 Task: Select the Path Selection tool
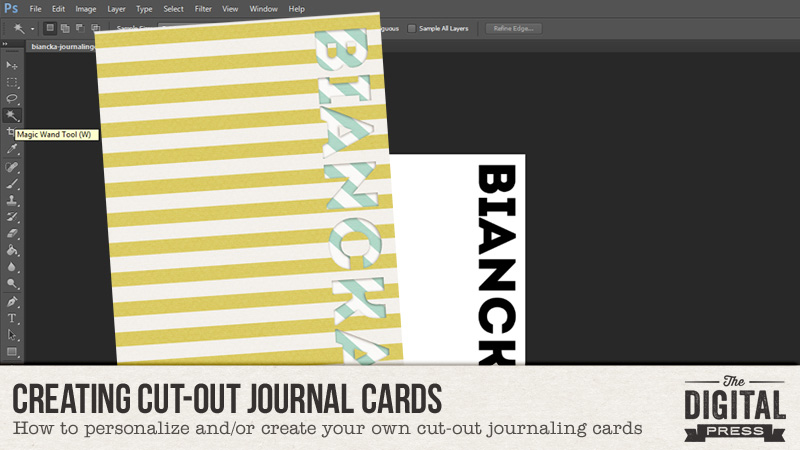(12, 335)
